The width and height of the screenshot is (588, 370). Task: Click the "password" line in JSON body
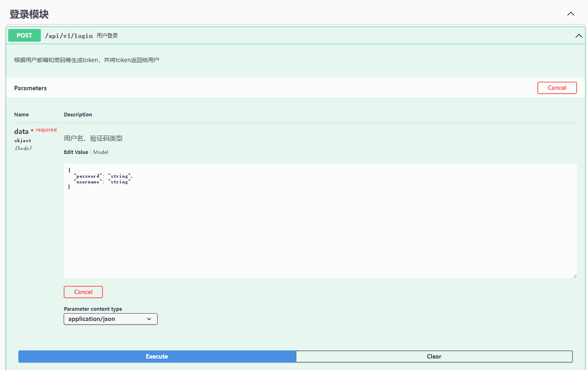pos(103,176)
